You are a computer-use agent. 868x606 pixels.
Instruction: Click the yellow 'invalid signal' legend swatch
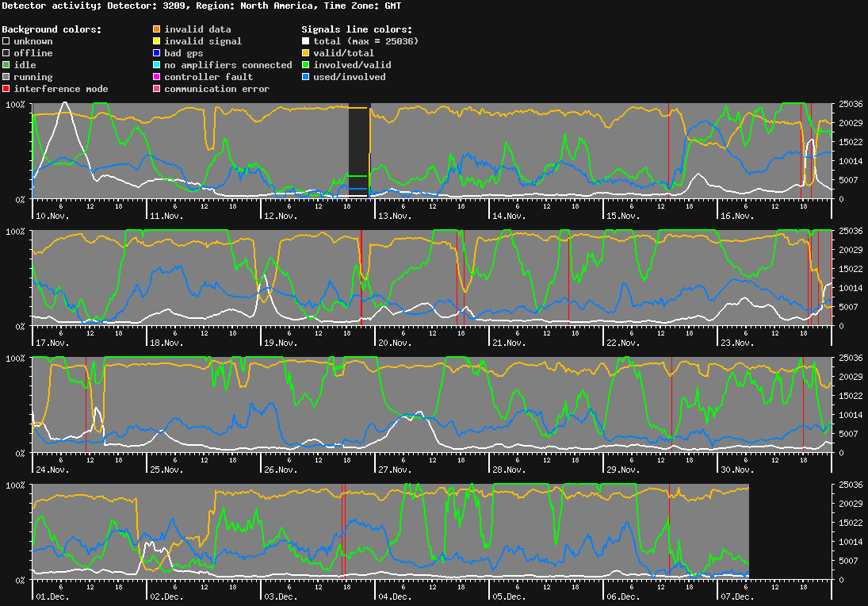pos(155,40)
